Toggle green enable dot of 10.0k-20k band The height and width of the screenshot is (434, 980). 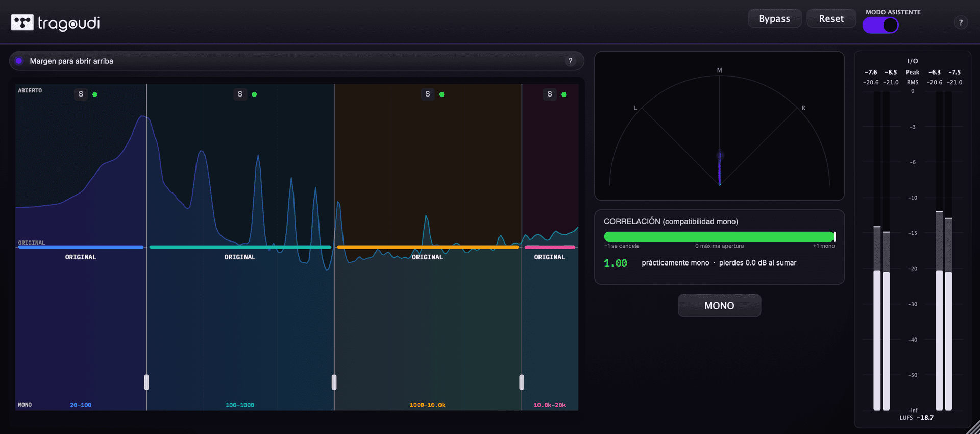pyautogui.click(x=564, y=94)
